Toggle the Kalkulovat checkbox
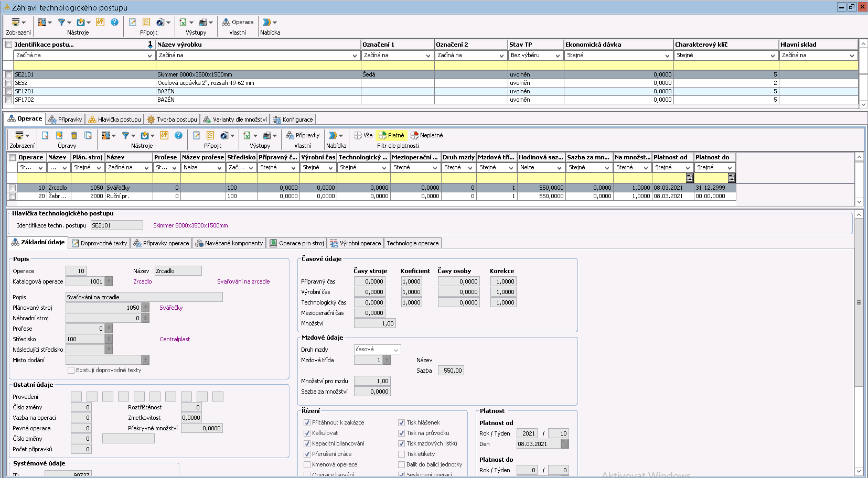This screenshot has width=868, height=478. [307, 433]
